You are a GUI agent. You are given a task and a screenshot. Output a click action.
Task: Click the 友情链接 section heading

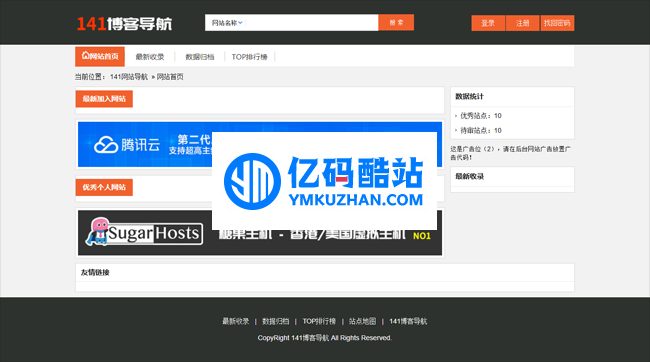click(x=95, y=272)
